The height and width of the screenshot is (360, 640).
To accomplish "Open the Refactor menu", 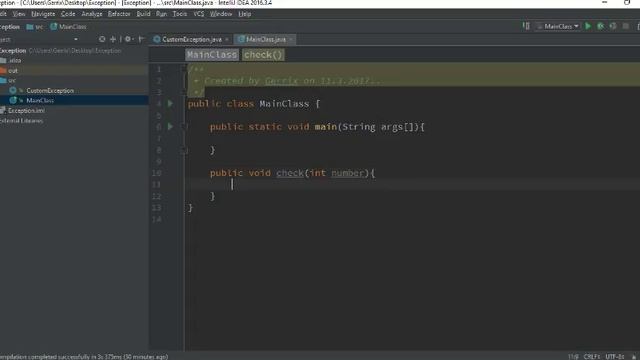I will [119, 14].
